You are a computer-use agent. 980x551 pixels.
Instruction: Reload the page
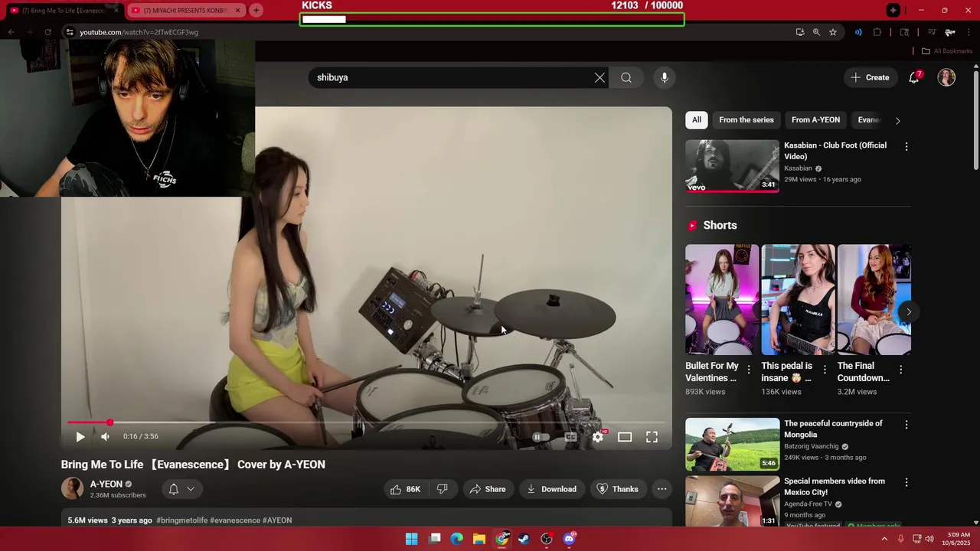click(x=47, y=32)
